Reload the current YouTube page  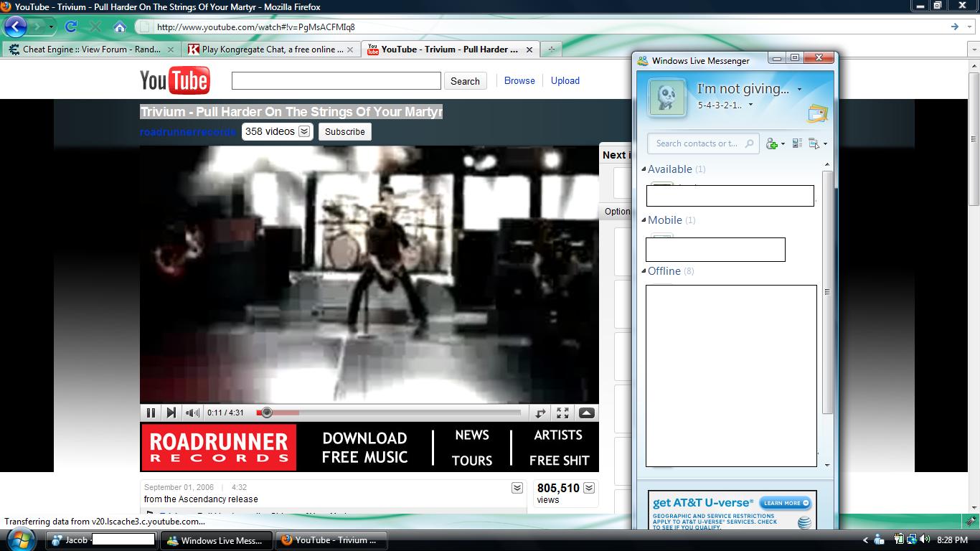coord(70,27)
